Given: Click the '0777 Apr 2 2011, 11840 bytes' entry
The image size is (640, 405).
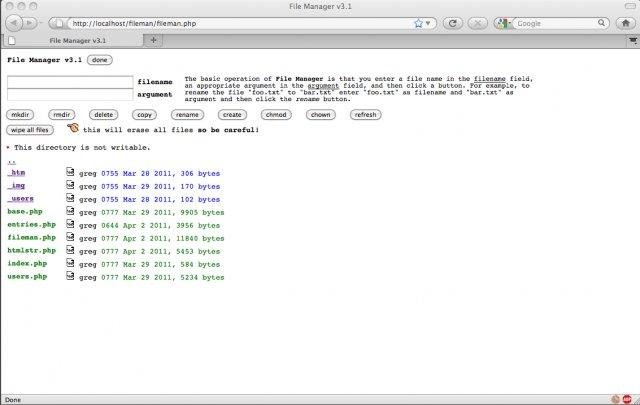Looking at the screenshot, I should tap(163, 238).
